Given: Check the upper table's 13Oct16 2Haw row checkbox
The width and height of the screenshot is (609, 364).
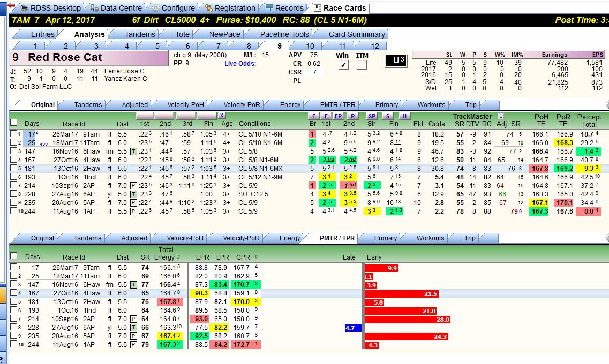Looking at the screenshot, I should coord(14,168).
